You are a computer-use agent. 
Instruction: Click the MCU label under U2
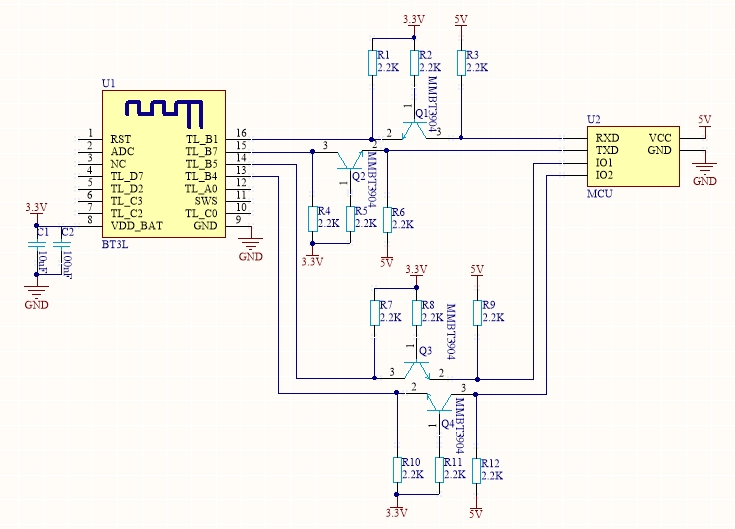(x=598, y=194)
